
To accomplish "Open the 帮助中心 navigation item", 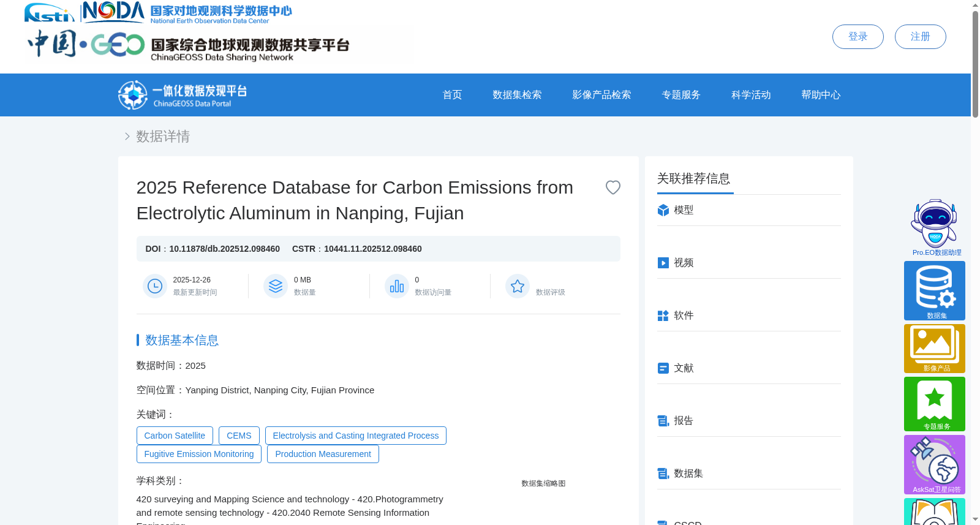I will pyautogui.click(x=821, y=95).
